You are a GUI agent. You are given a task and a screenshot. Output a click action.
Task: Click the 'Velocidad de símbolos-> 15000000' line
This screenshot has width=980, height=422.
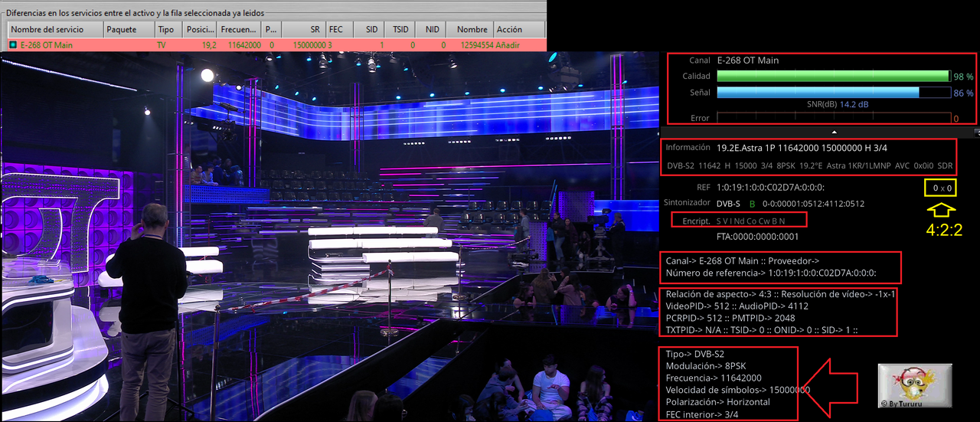[x=738, y=390]
